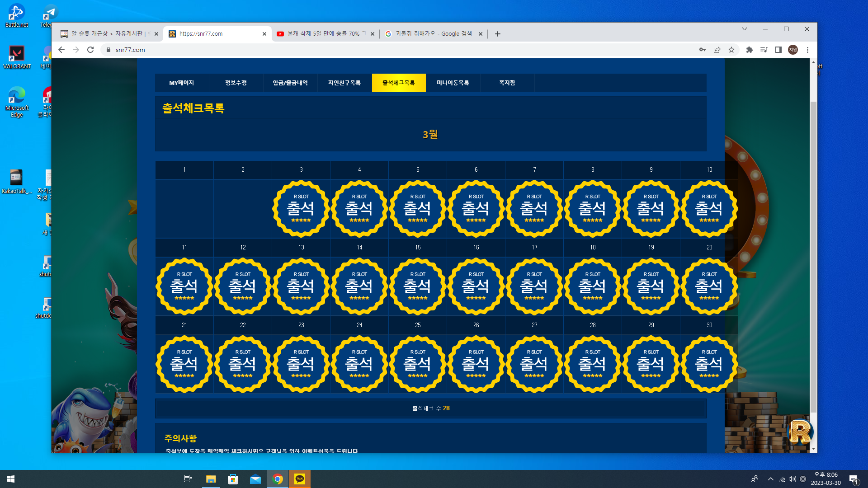Click the saved password key icon
Screen dimensions: 868x488
coord(703,50)
